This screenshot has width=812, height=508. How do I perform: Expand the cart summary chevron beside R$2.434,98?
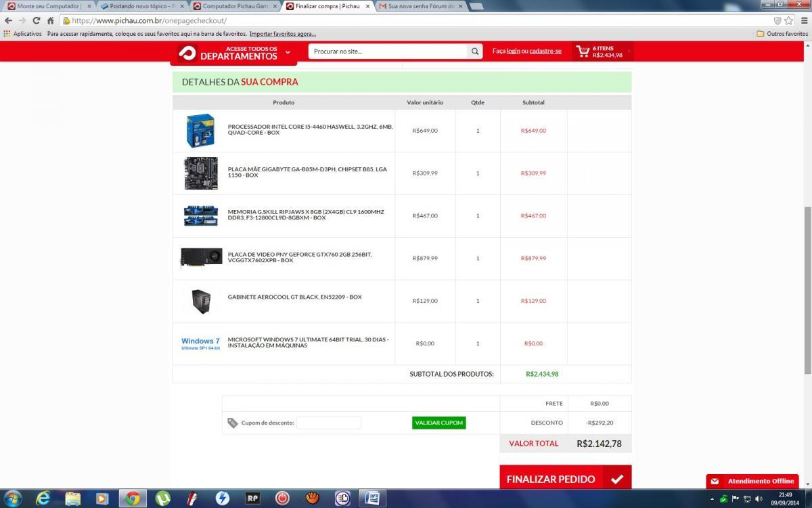[629, 51]
